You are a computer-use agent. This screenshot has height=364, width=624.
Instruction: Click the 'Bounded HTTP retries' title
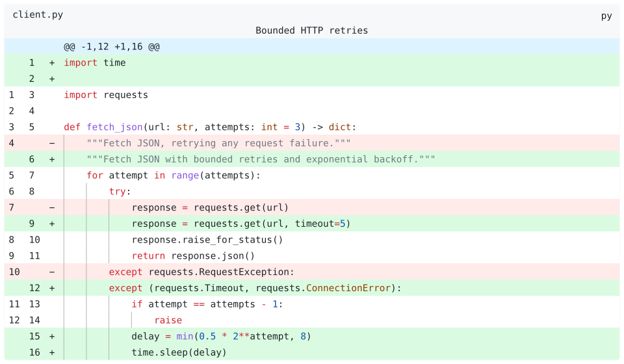pos(311,31)
